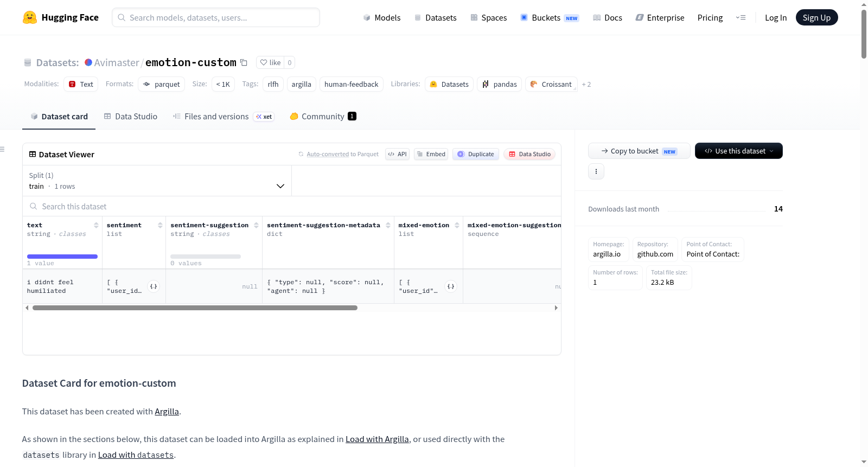Select the rlfh tag

[273, 84]
